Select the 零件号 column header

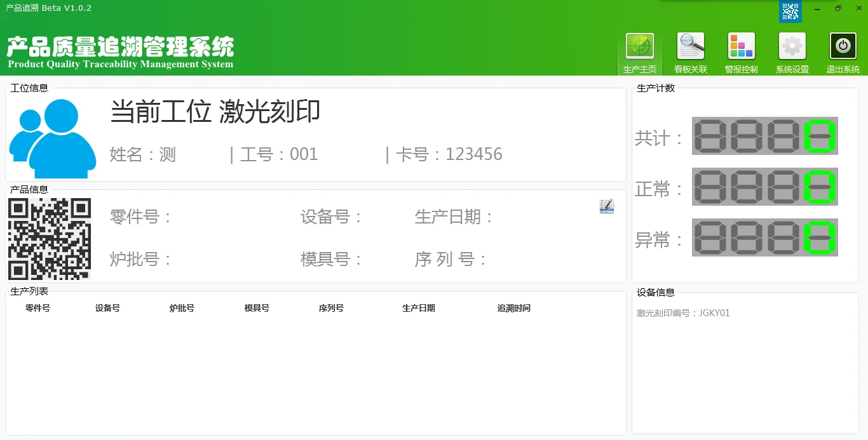click(x=37, y=308)
